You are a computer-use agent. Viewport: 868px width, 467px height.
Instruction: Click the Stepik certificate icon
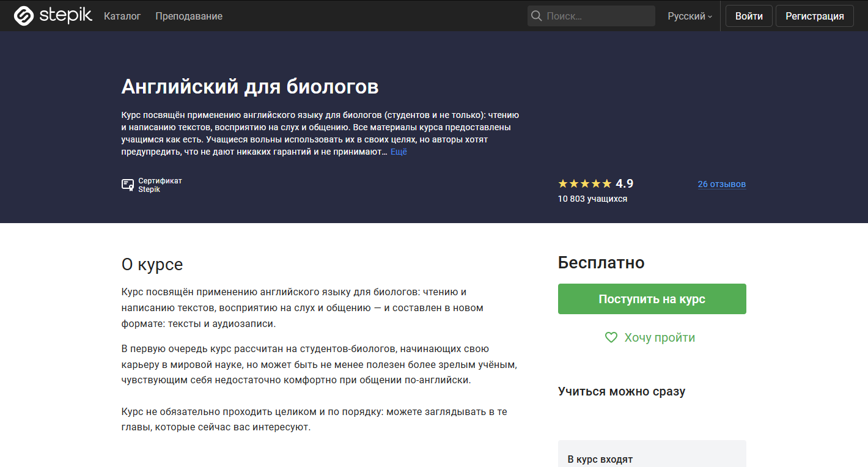(128, 184)
